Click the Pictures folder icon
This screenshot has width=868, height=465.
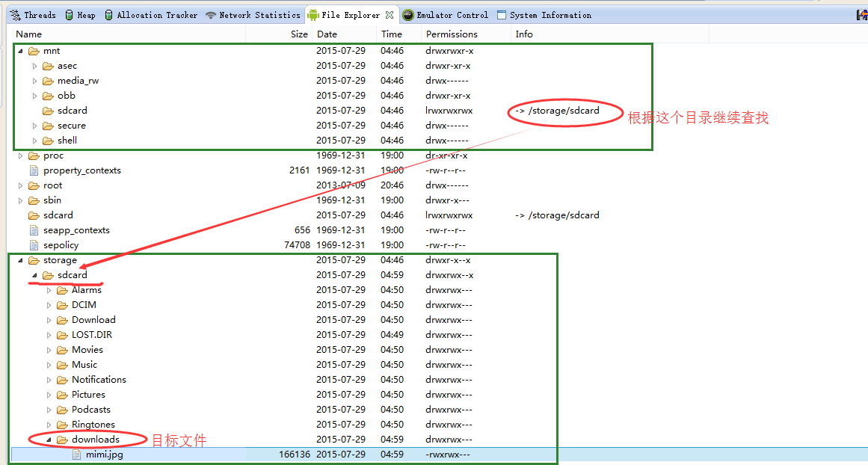[62, 395]
